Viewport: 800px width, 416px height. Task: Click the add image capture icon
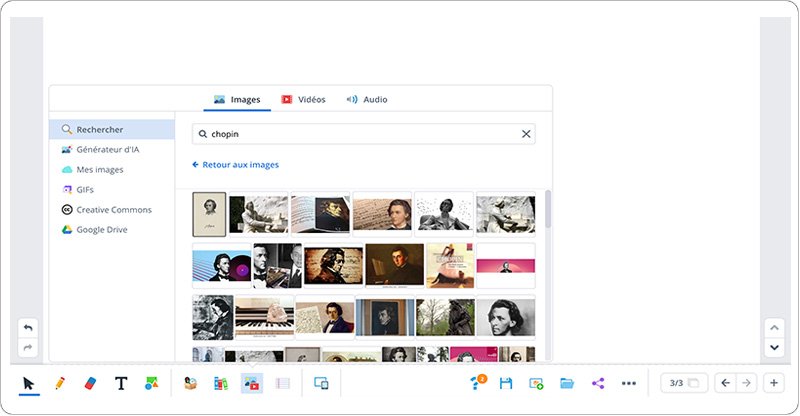tap(536, 383)
